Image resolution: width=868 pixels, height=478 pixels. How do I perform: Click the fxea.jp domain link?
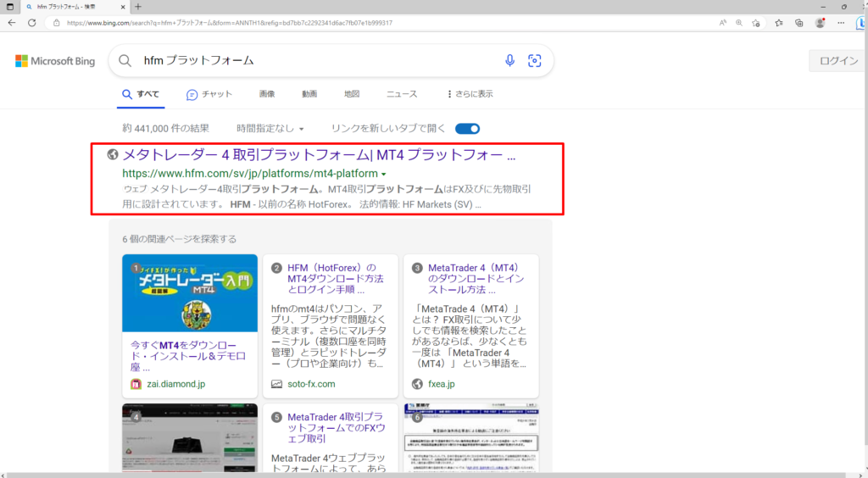(x=441, y=384)
